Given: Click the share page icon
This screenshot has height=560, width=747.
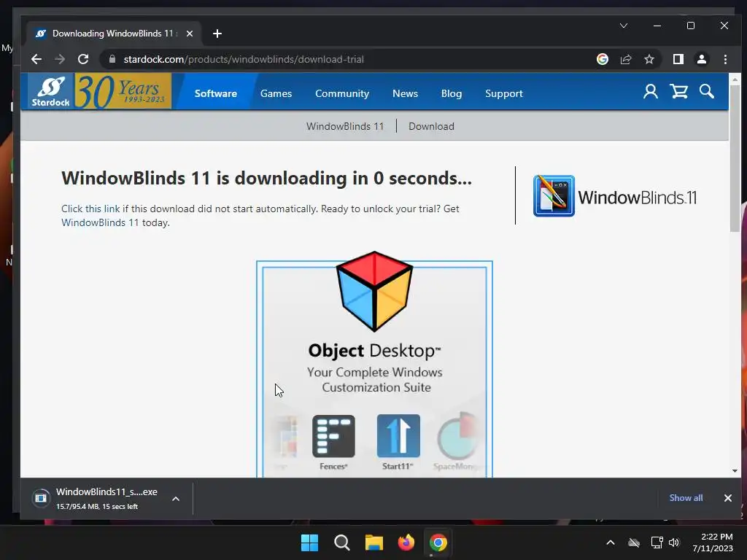Looking at the screenshot, I should (625, 59).
